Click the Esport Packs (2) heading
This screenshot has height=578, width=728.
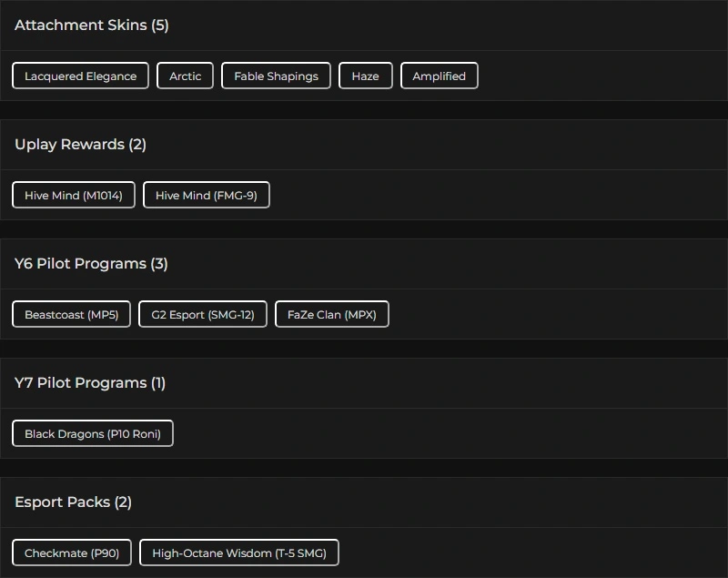pos(73,502)
